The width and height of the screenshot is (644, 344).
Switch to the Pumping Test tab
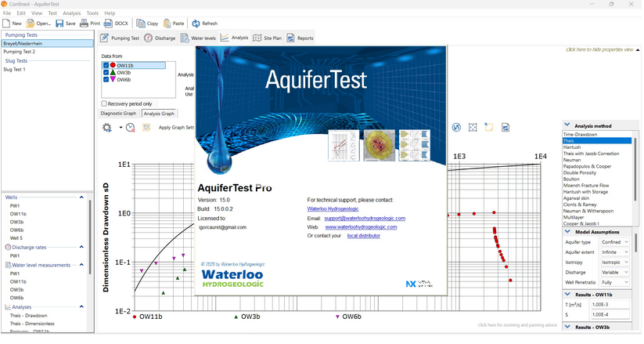pos(120,38)
